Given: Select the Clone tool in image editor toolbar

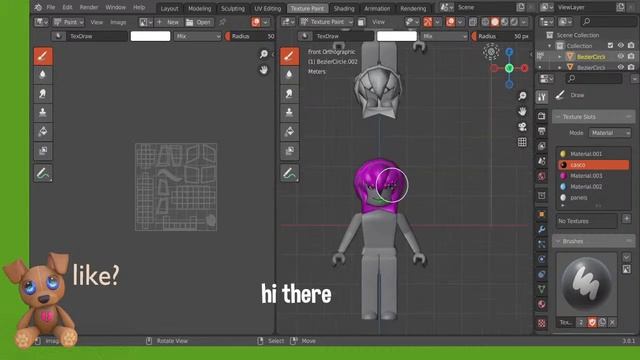Looking at the screenshot, I should (43, 113).
